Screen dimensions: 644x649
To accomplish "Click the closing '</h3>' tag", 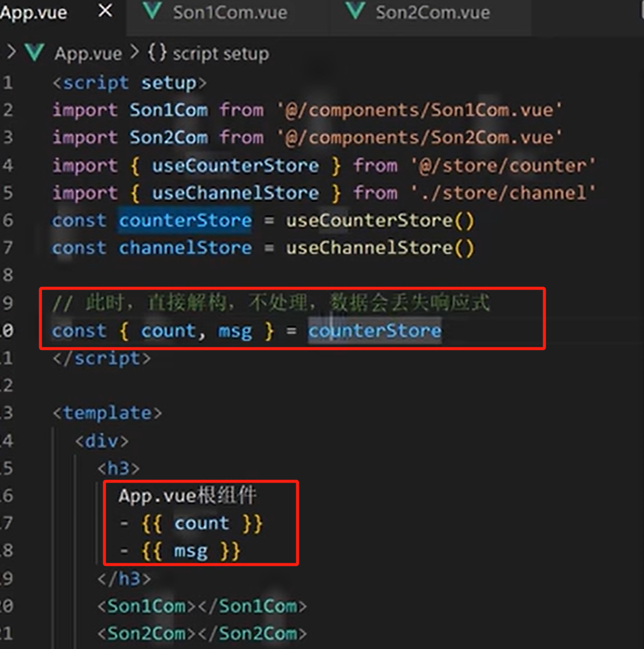I will pyautogui.click(x=124, y=578).
